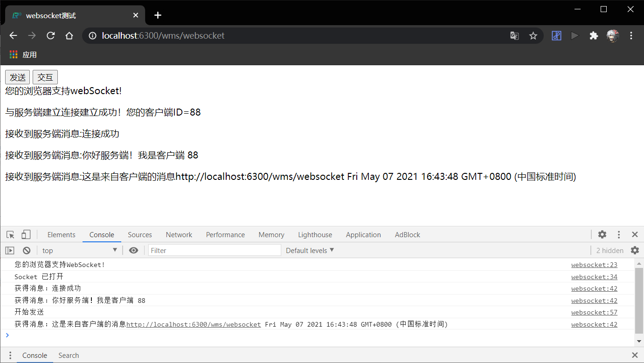
Task: Open DevTools settings gear icon
Action: (x=602, y=234)
